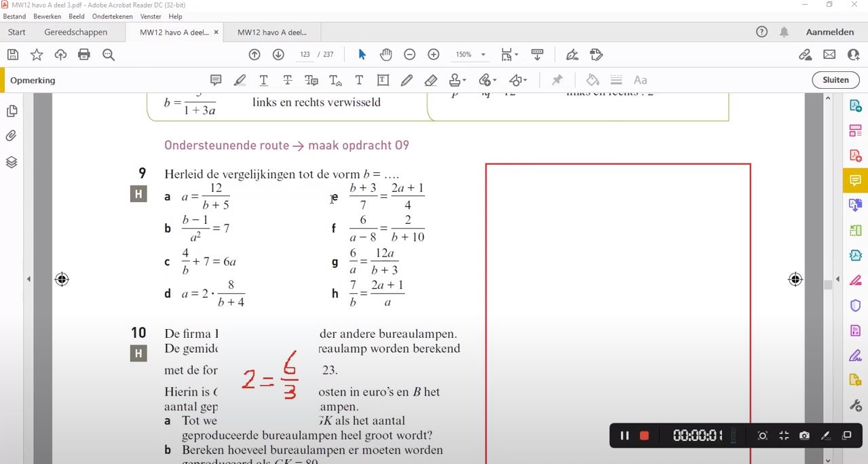Pause the screen recording

624,436
